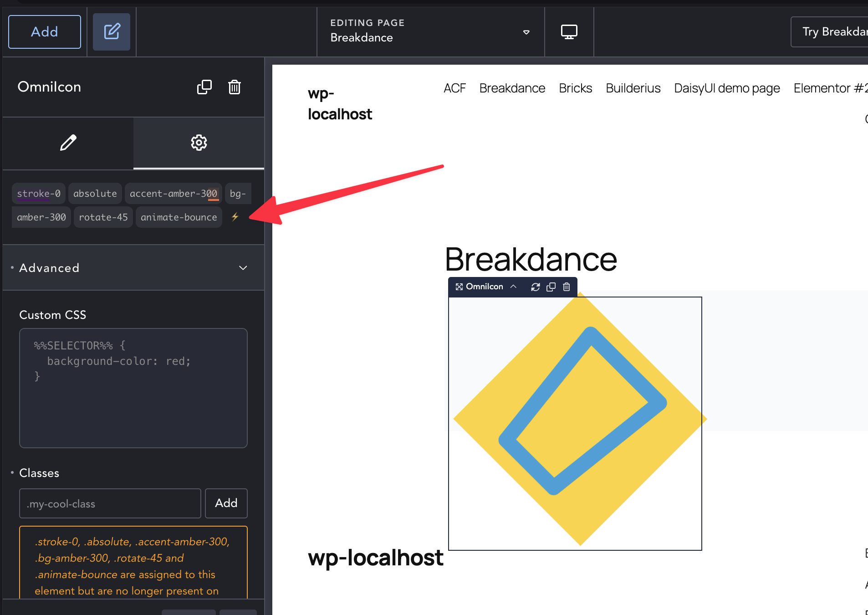
Task: Focus the .my-cool-class input field
Action: 110,503
